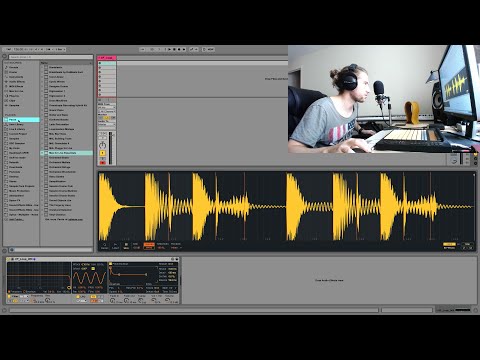Click the Fade In knob
480x360 pixels.
(x=112, y=300)
